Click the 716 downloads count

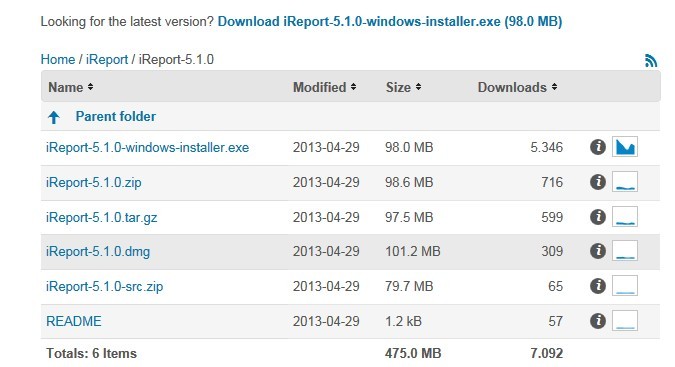tap(552, 182)
